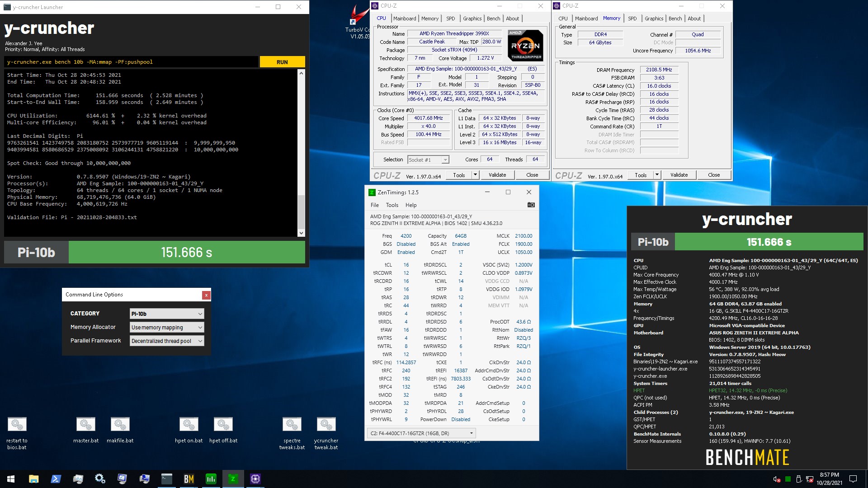Image resolution: width=868 pixels, height=488 pixels.
Task: Select the hpet on.bat desktop icon
Action: tap(189, 430)
